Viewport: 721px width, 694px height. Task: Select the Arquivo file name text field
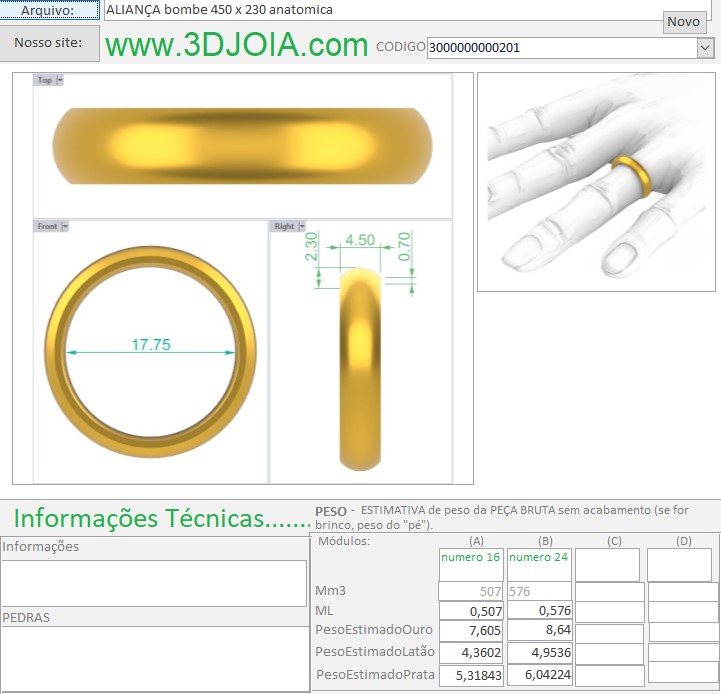pos(380,10)
